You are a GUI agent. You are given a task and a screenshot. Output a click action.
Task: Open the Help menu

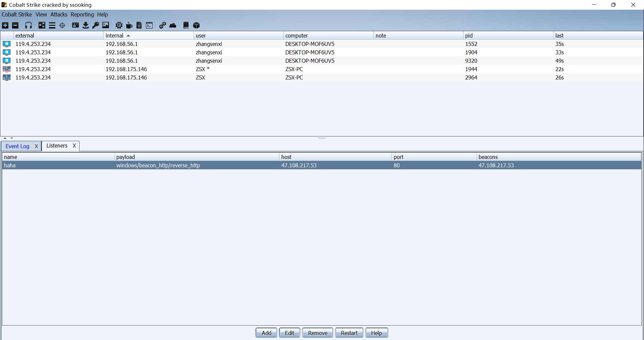(103, 14)
